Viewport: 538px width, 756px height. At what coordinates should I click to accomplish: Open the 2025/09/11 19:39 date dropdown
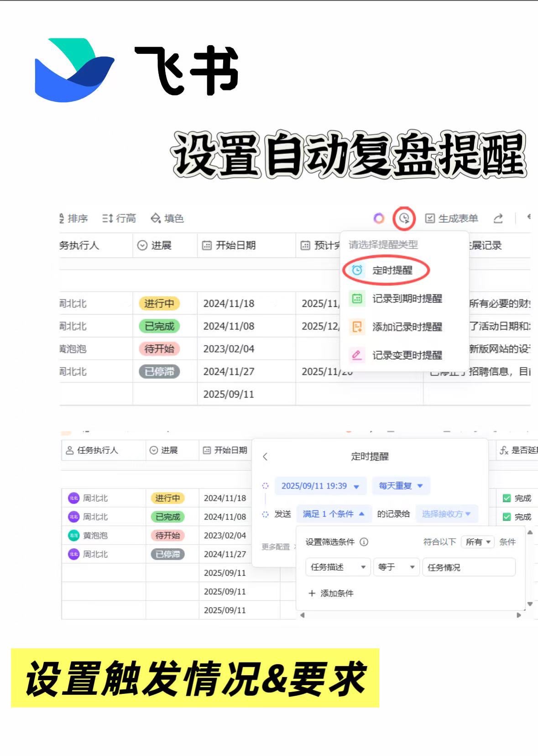(320, 486)
